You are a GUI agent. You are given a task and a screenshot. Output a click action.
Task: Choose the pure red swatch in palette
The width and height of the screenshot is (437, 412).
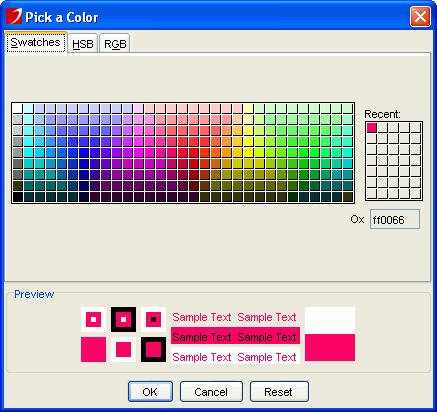click(x=194, y=153)
